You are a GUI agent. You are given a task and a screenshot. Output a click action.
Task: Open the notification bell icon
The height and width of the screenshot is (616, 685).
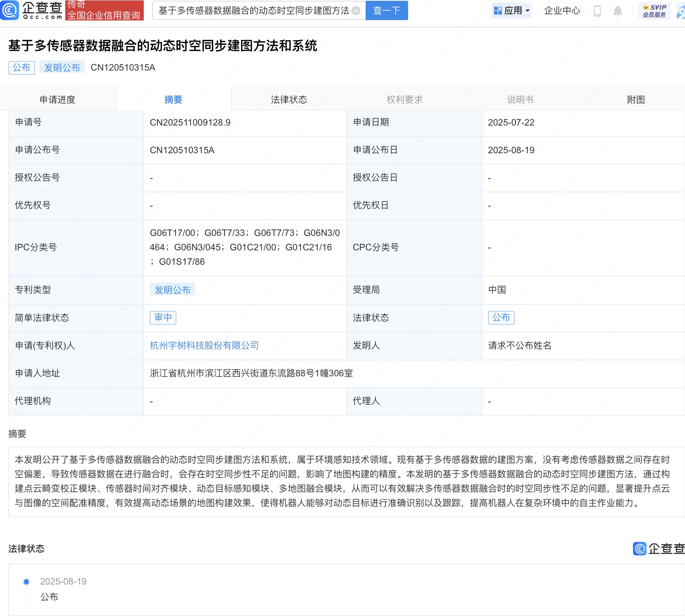617,11
